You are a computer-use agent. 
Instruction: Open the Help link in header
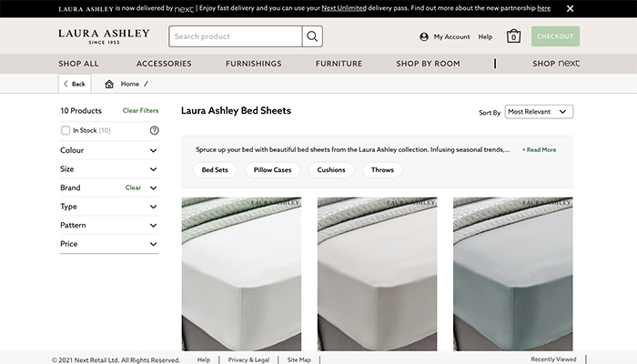[485, 37]
